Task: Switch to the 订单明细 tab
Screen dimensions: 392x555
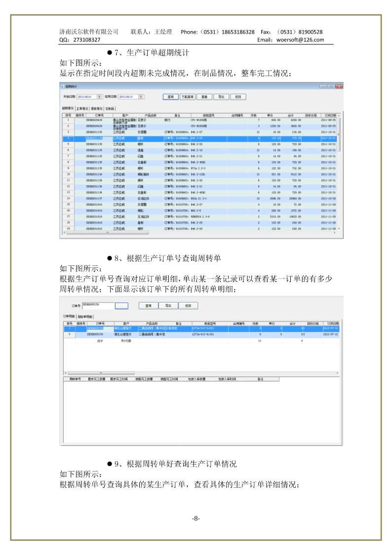Action: tap(69, 316)
